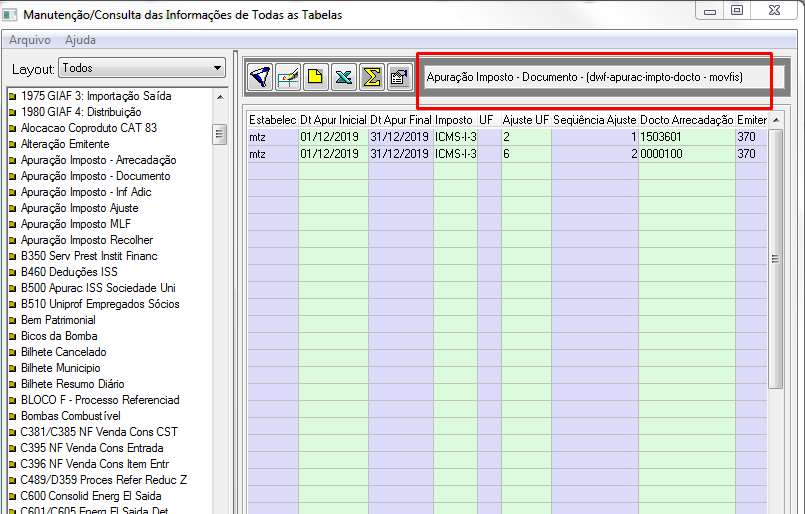The height and width of the screenshot is (514, 805).
Task: Click the table list scrollbar thumb
Action: pos(220,134)
